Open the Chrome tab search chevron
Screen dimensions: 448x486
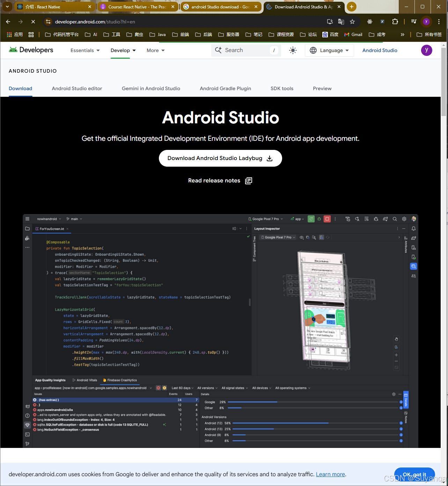point(7,7)
